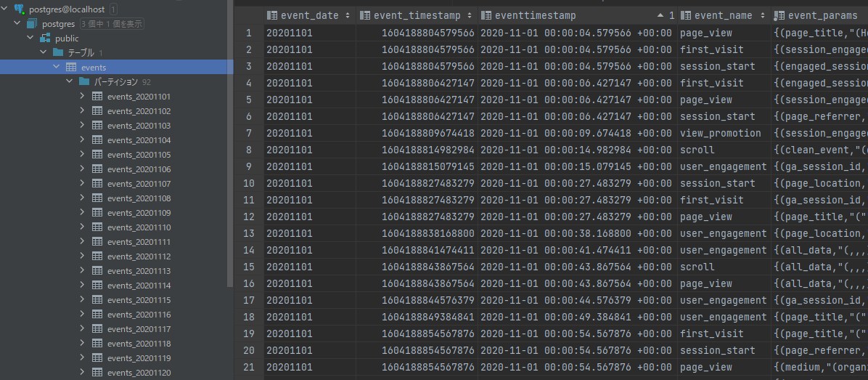
Task: Click the page_view cell in row 16
Action: pyautogui.click(x=724, y=283)
